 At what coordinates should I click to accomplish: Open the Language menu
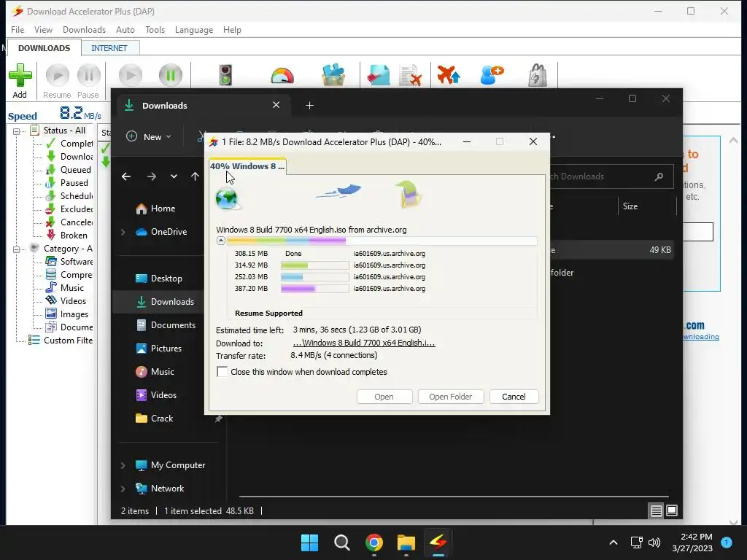194,29
